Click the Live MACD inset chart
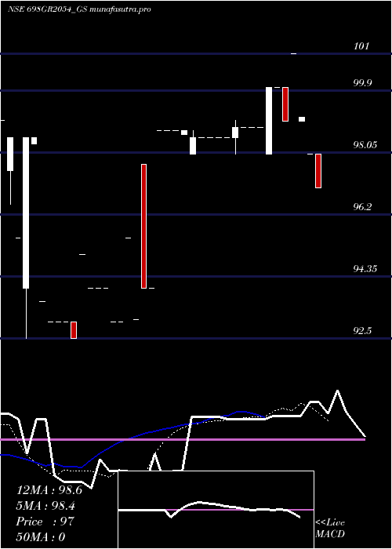 click(x=216, y=510)
